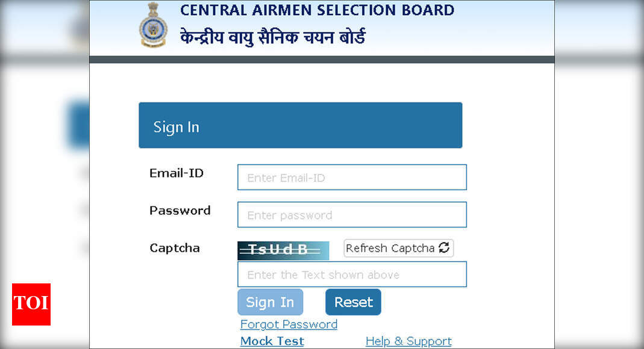Open the Mock Test link
644x349 pixels.
point(272,341)
